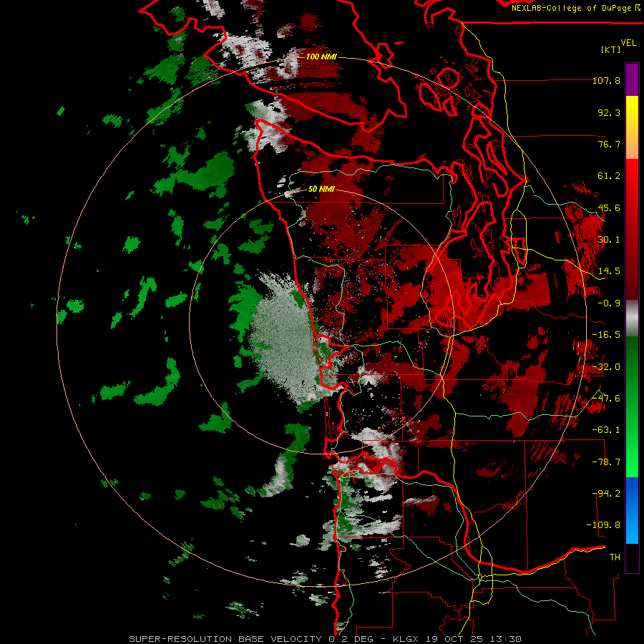This screenshot has height=644, width=644.
Task: Click the 45.6 velocity scale value
Action: [x=609, y=208]
